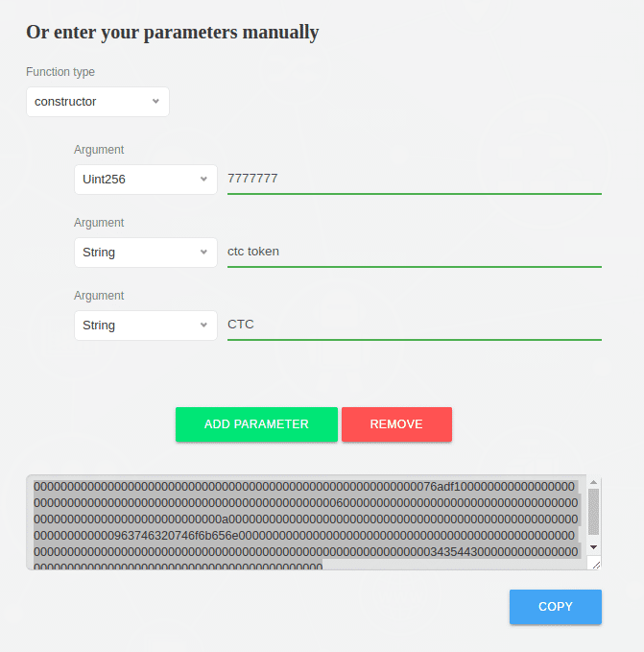Click the output textarea scrollbar thumb

click(593, 513)
